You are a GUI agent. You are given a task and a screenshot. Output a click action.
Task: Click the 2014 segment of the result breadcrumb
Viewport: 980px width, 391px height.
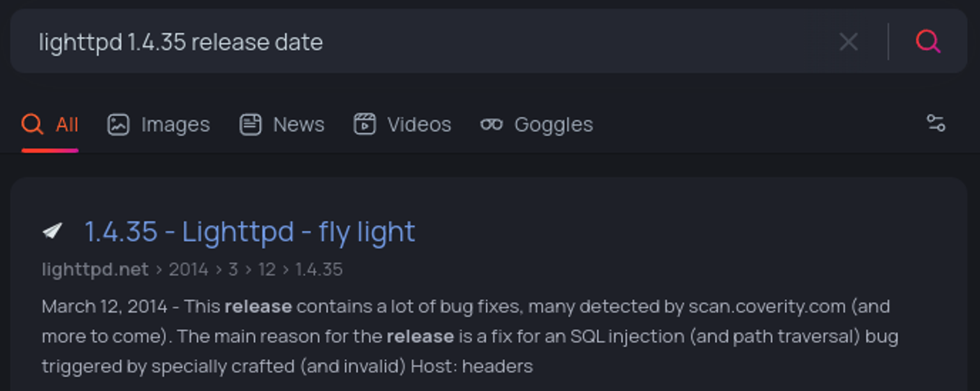coord(189,269)
